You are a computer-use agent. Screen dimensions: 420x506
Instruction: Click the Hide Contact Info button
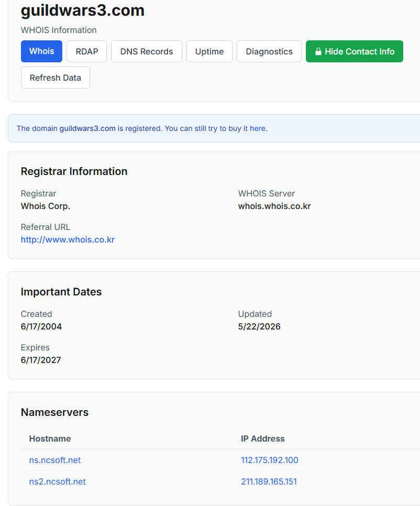click(x=355, y=51)
